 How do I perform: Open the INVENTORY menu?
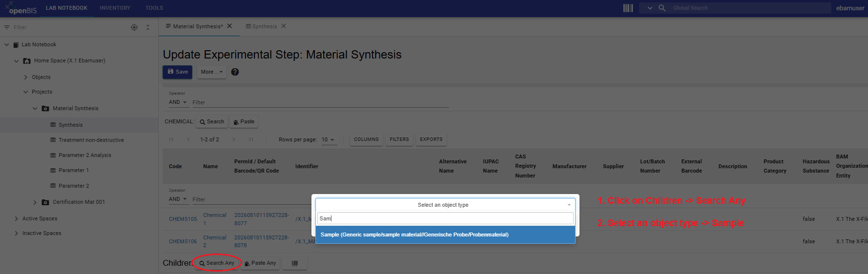[x=115, y=8]
